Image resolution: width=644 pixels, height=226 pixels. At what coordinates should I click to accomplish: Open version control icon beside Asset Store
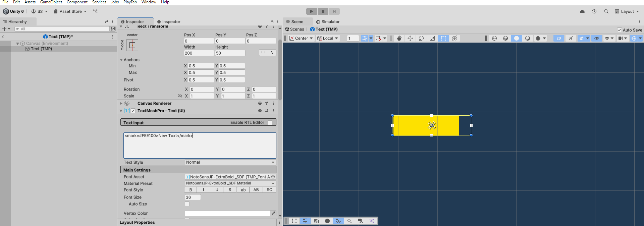coord(95,11)
